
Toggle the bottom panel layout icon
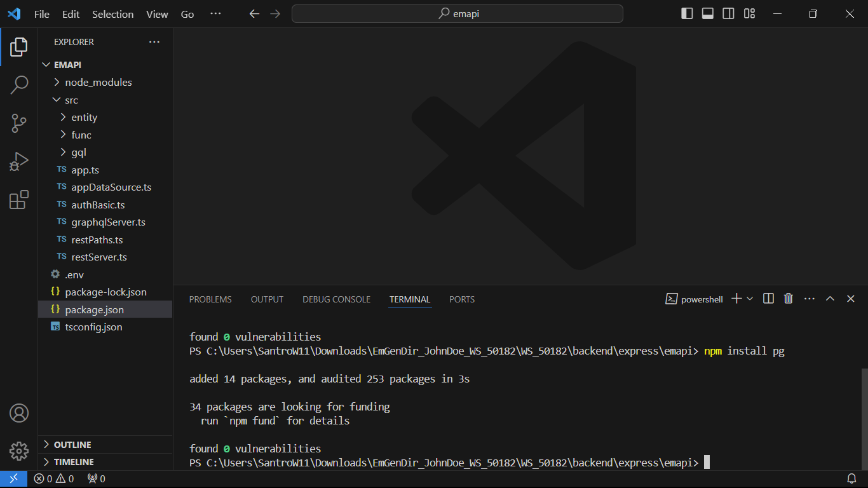tap(708, 14)
